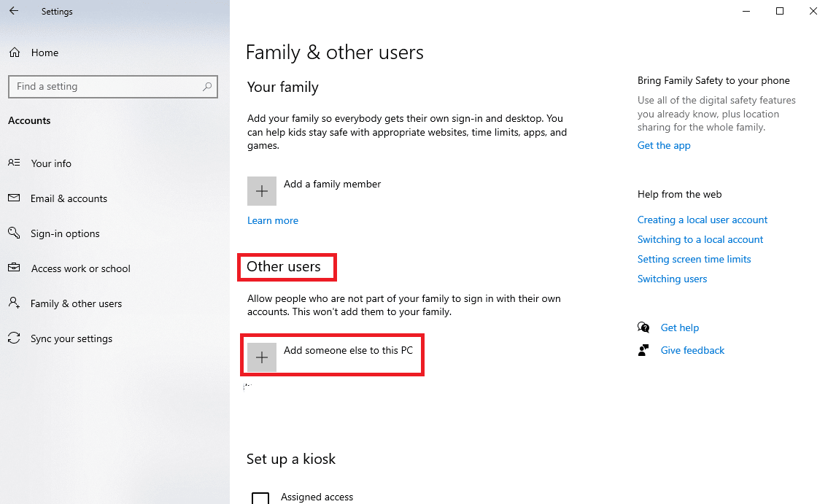Open Family & other users page
The image size is (828, 504).
(76, 303)
